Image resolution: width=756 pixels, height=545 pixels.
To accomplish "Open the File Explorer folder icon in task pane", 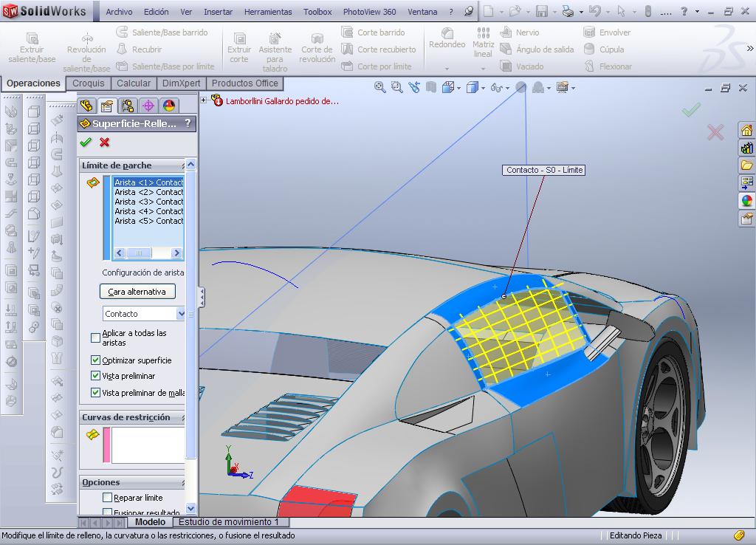I will (746, 165).
